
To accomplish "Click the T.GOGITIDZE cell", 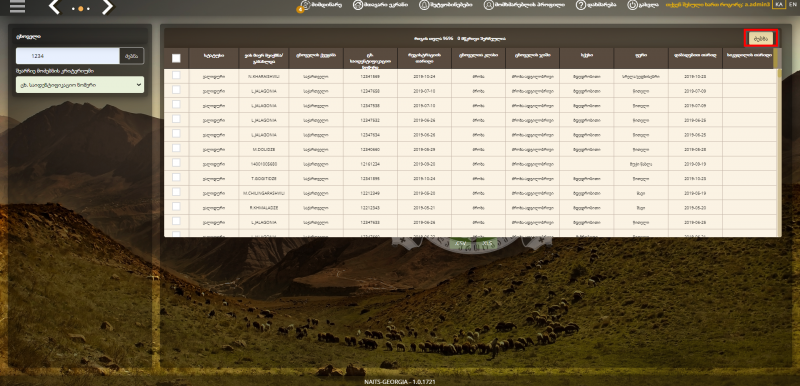I will point(264,179).
